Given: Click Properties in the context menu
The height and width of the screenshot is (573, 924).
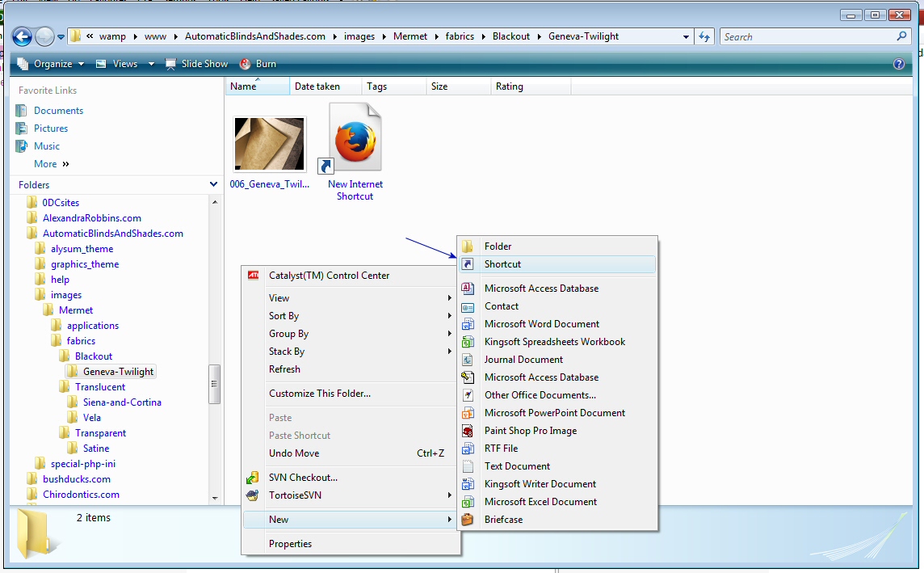Looking at the screenshot, I should (x=290, y=544).
